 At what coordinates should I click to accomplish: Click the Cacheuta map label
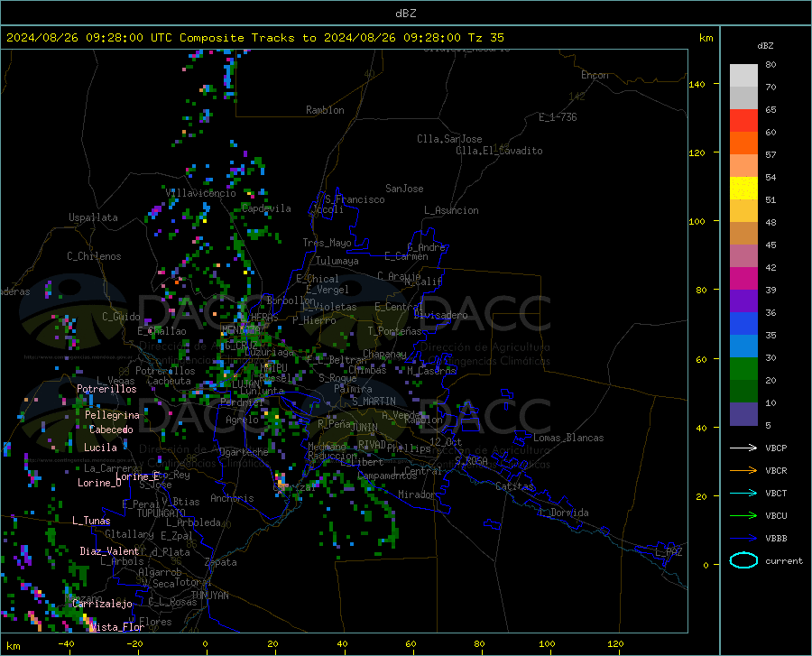click(x=169, y=381)
